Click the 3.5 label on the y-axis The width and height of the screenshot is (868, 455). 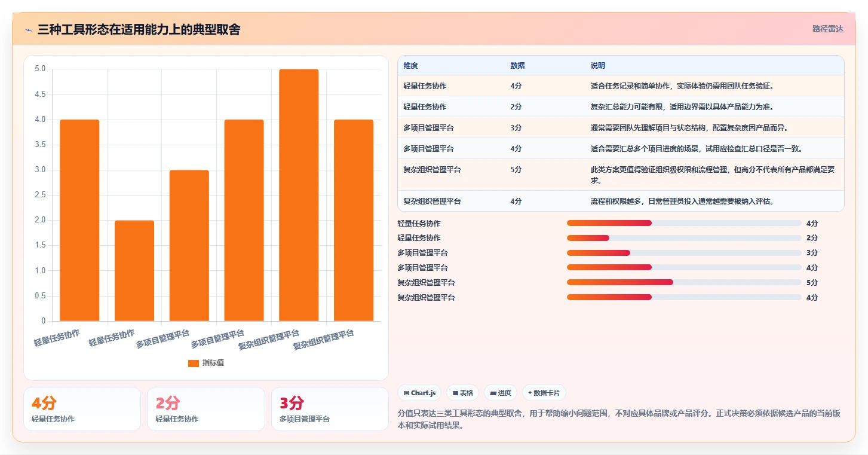[40, 145]
